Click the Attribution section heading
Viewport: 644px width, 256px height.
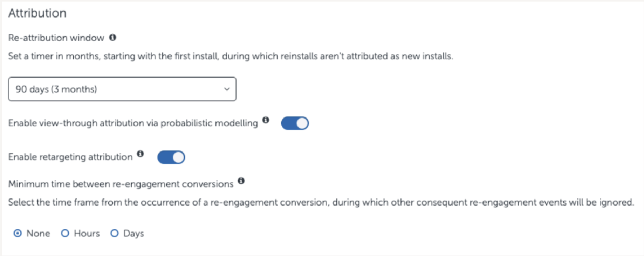37,13
